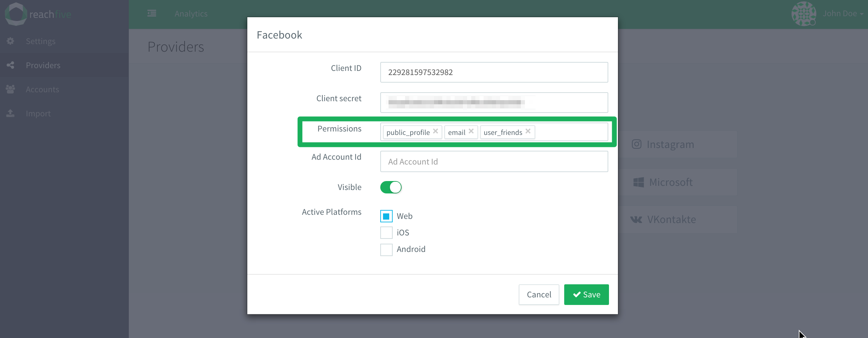Turn off the Visible toggle
This screenshot has width=868, height=338.
(x=391, y=187)
